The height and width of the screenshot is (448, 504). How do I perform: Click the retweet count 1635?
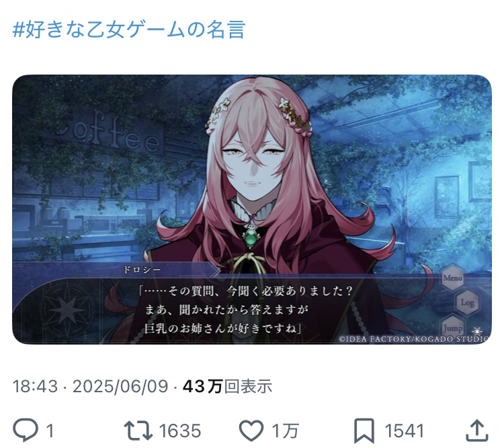tap(180, 431)
